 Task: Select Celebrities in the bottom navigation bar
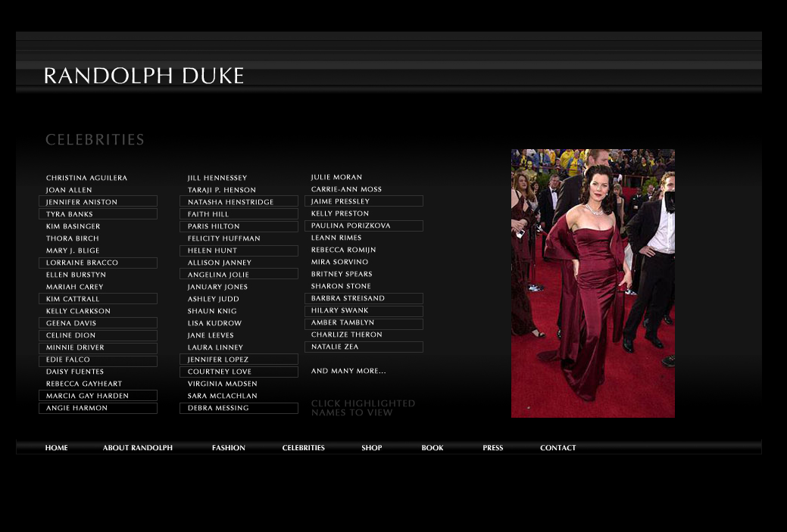(304, 448)
